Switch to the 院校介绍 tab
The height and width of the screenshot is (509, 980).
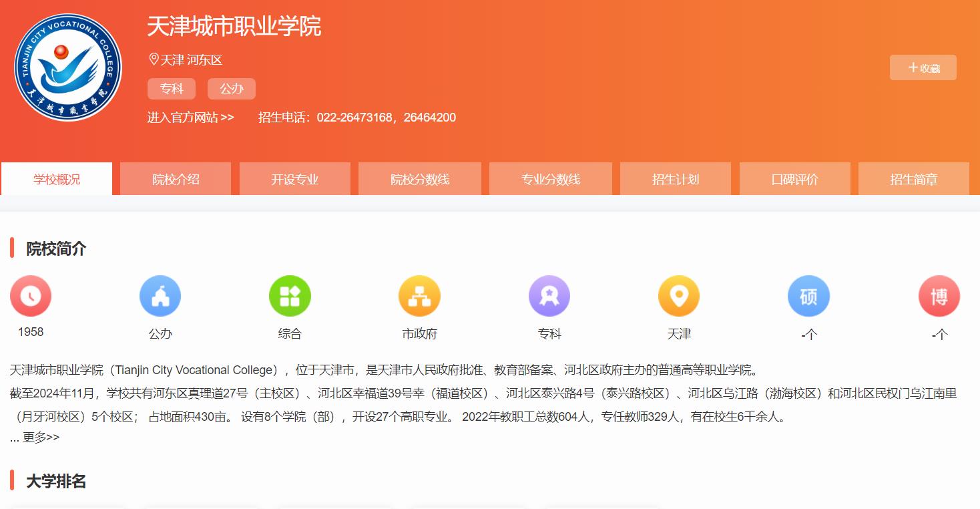(176, 179)
